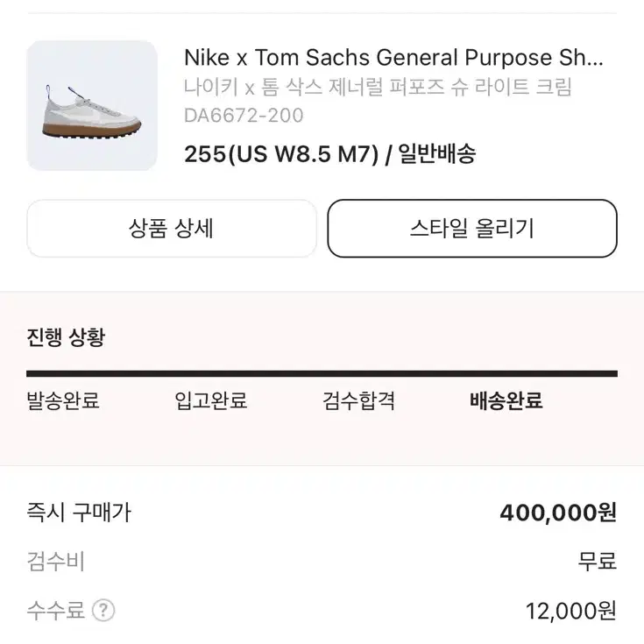Open the fee help question mark icon
Screen dimensions: 644x644
pos(103,611)
